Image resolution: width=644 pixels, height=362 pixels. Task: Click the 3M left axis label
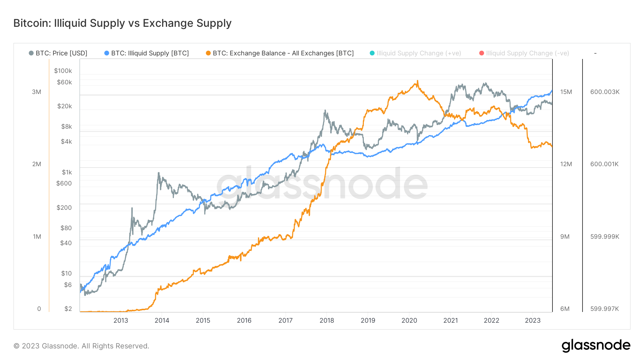(x=36, y=92)
